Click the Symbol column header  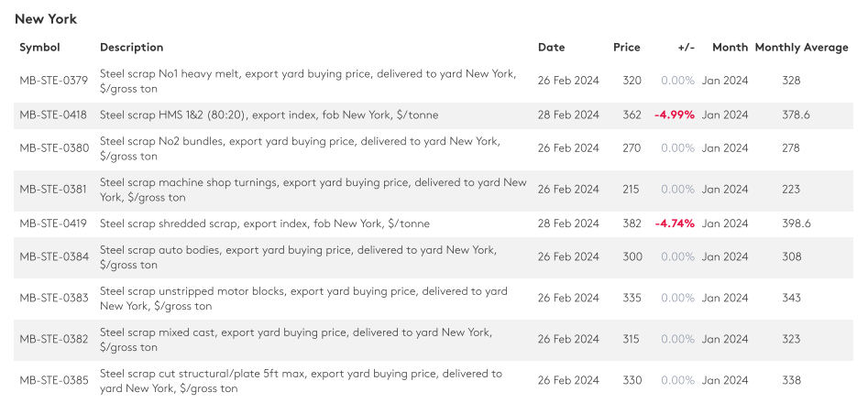coord(39,48)
